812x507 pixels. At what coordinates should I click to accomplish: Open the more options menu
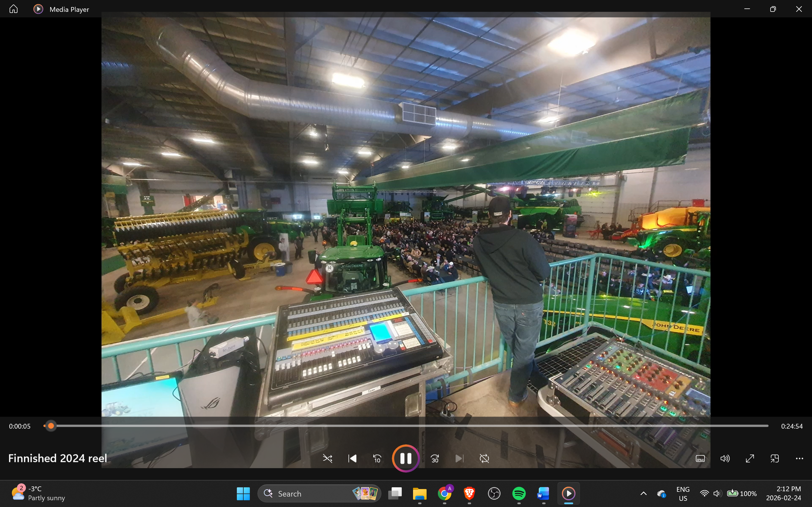[x=799, y=458]
